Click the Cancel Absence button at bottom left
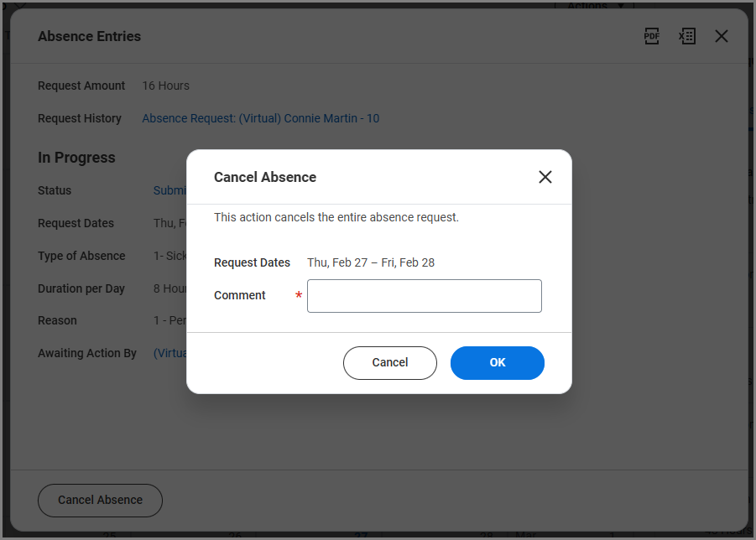 [x=100, y=501]
